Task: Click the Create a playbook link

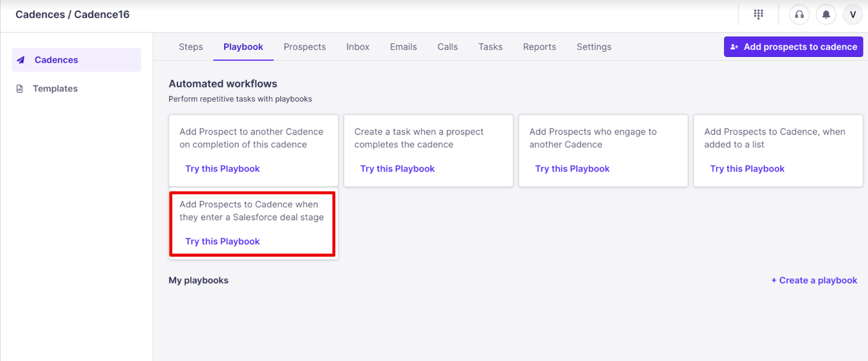Action: click(x=814, y=280)
